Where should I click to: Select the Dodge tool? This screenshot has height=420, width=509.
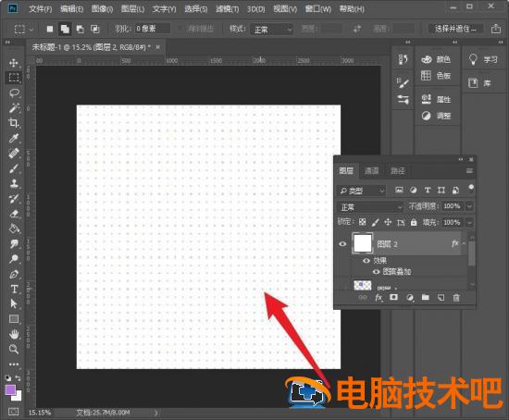(x=14, y=259)
